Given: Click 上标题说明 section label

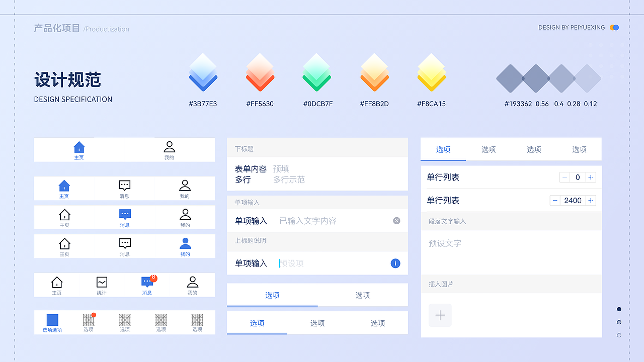Looking at the screenshot, I should tap(251, 241).
